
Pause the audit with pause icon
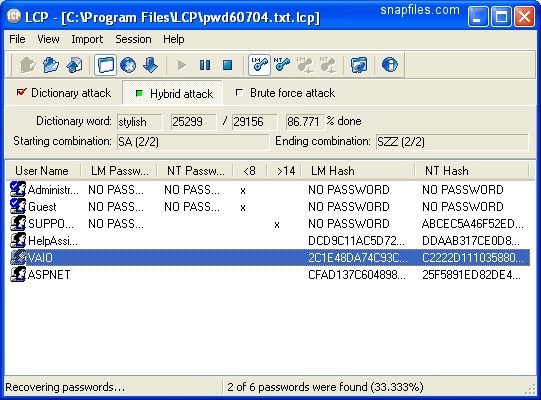(205, 65)
